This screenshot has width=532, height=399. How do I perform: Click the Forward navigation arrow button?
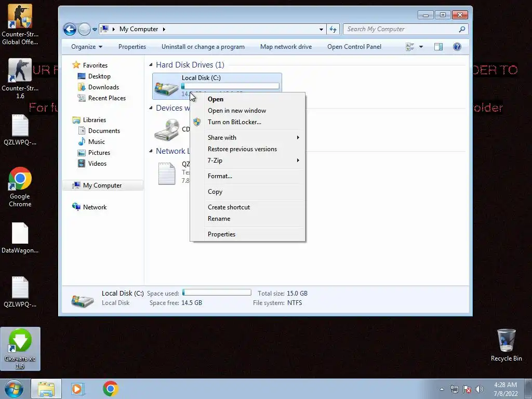coord(84,29)
